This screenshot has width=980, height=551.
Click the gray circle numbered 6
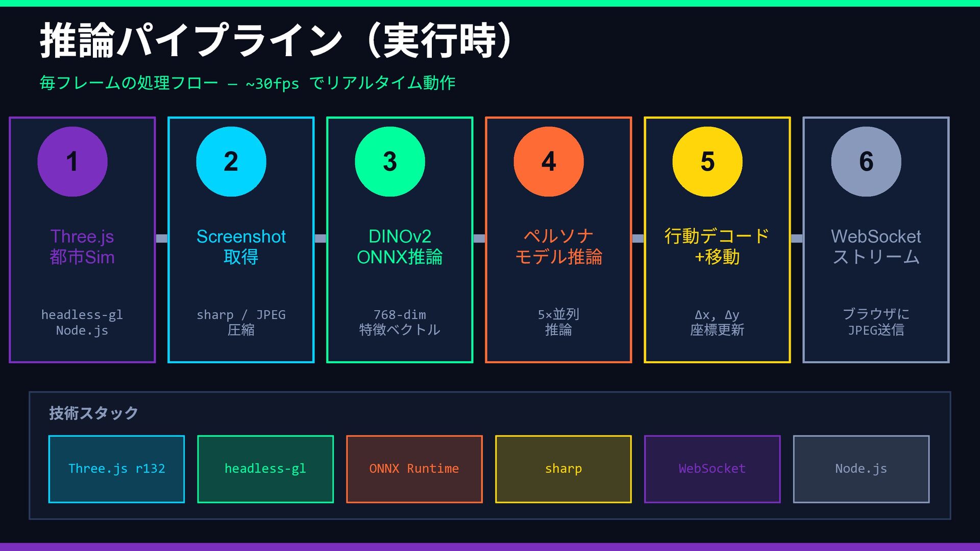pyautogui.click(x=866, y=161)
